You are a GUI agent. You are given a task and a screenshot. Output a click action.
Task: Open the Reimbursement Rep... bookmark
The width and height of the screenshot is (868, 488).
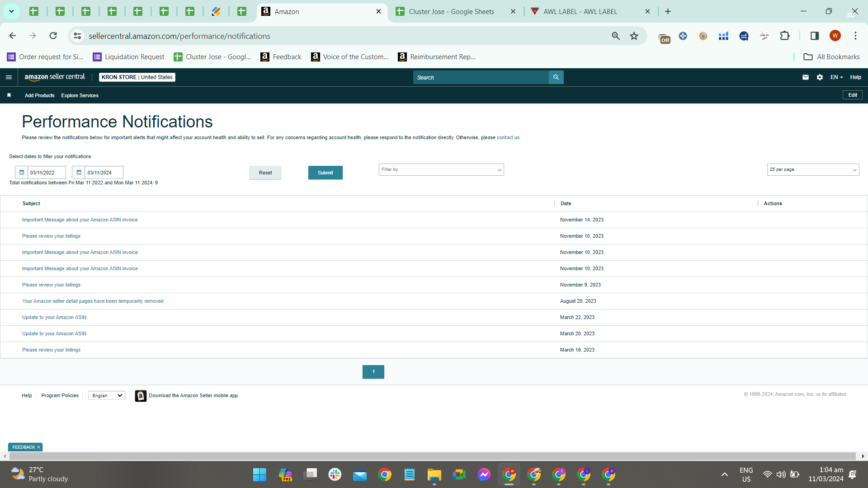(x=437, y=56)
